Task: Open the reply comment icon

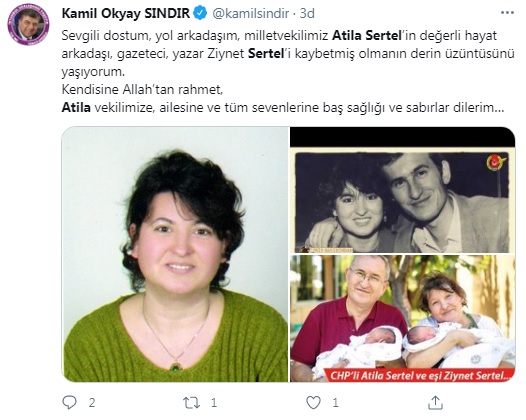Action: tap(69, 402)
